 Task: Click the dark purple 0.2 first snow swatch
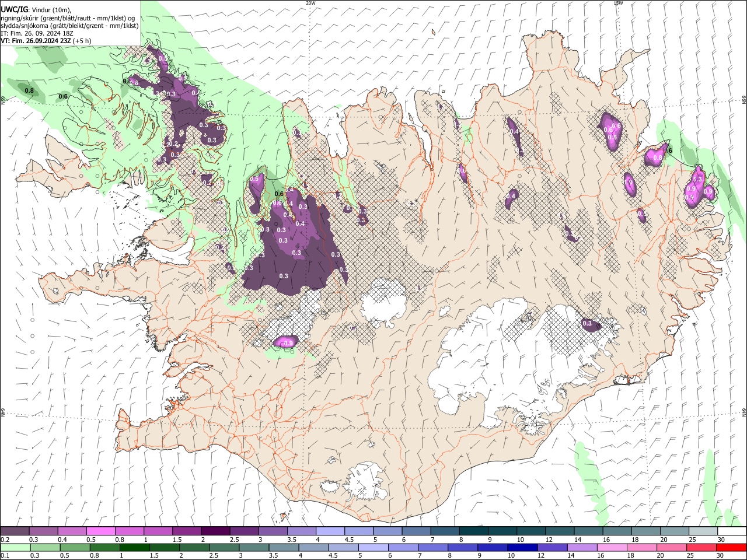(15, 531)
